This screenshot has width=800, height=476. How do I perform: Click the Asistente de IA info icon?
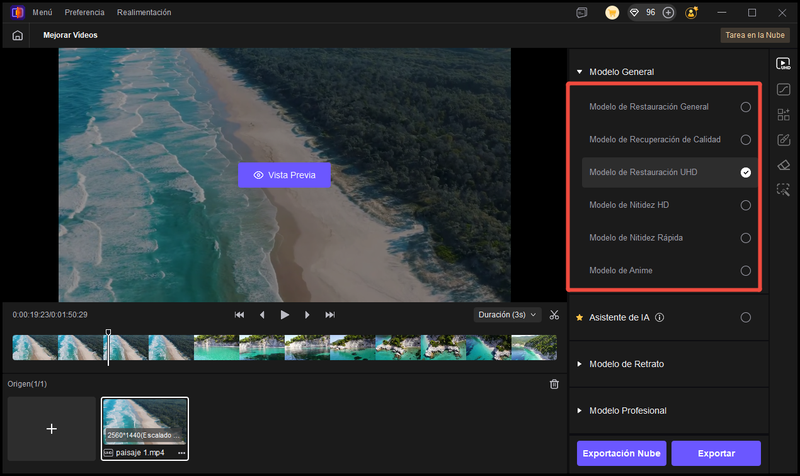[x=660, y=318]
